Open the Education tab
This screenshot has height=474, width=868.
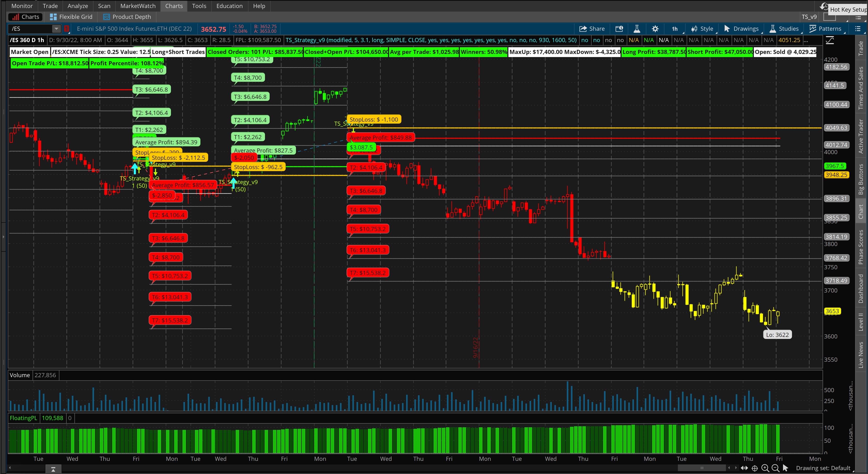[x=229, y=6]
